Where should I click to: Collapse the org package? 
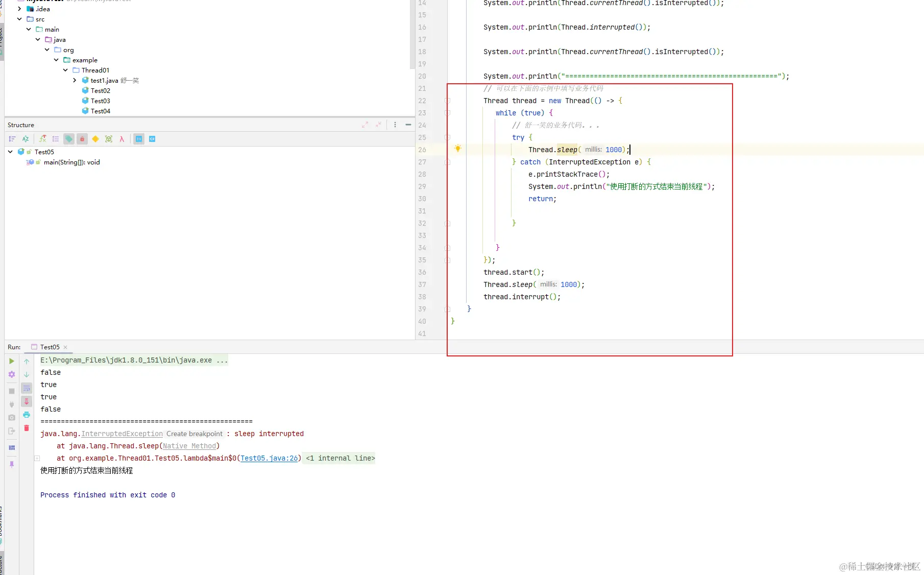point(47,50)
